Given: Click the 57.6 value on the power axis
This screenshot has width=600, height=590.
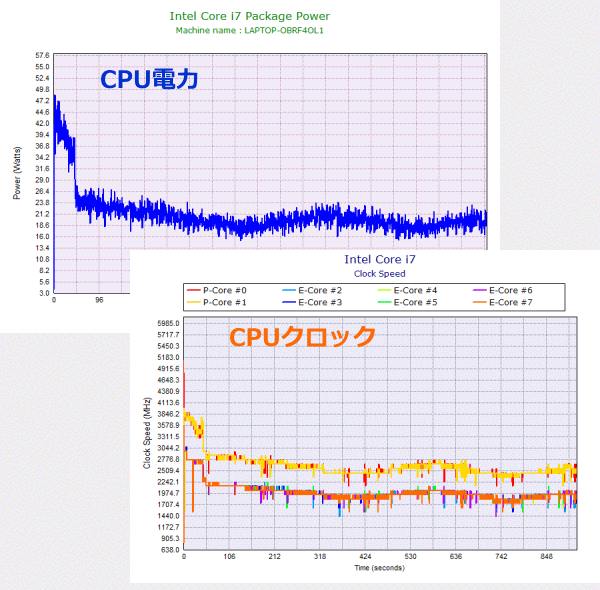Looking at the screenshot, I should (41, 56).
